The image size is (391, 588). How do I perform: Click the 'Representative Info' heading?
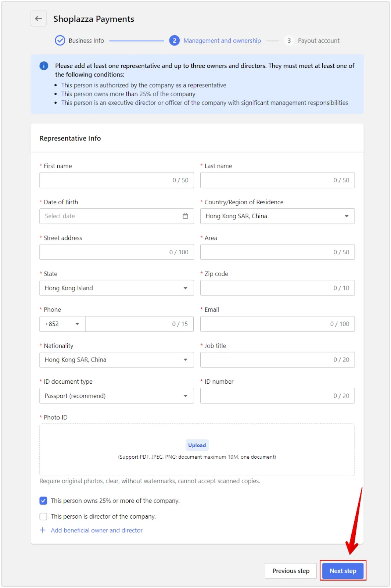pyautogui.click(x=70, y=138)
